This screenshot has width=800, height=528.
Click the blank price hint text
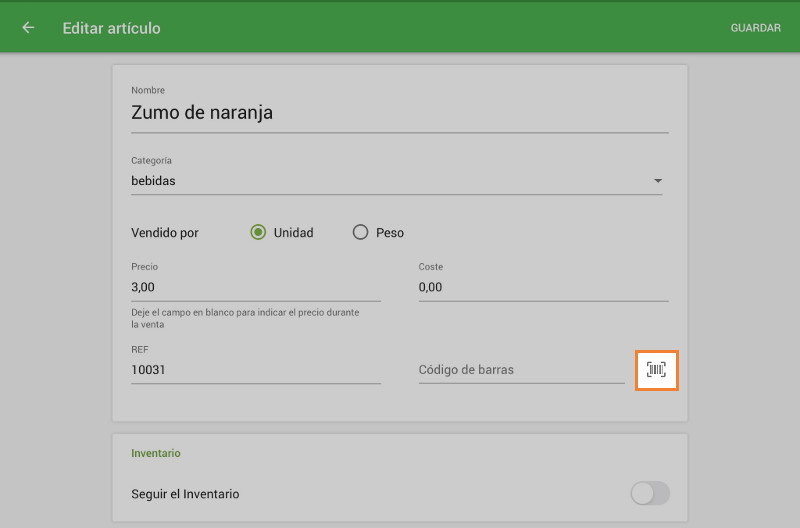[x=245, y=318]
